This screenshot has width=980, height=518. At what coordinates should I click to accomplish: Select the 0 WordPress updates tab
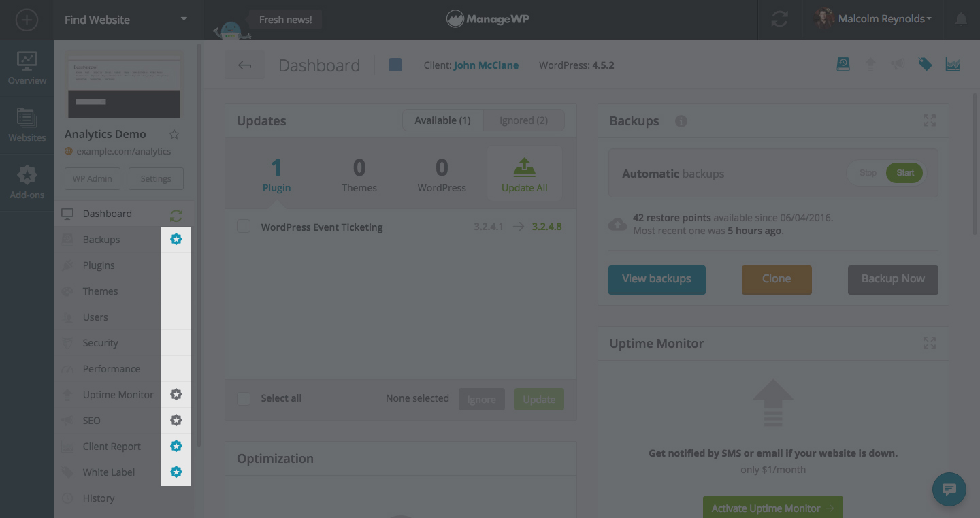click(442, 175)
